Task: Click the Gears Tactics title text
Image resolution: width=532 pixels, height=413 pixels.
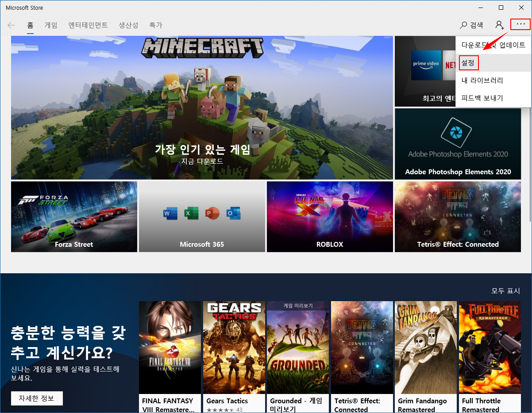Action: (x=227, y=401)
